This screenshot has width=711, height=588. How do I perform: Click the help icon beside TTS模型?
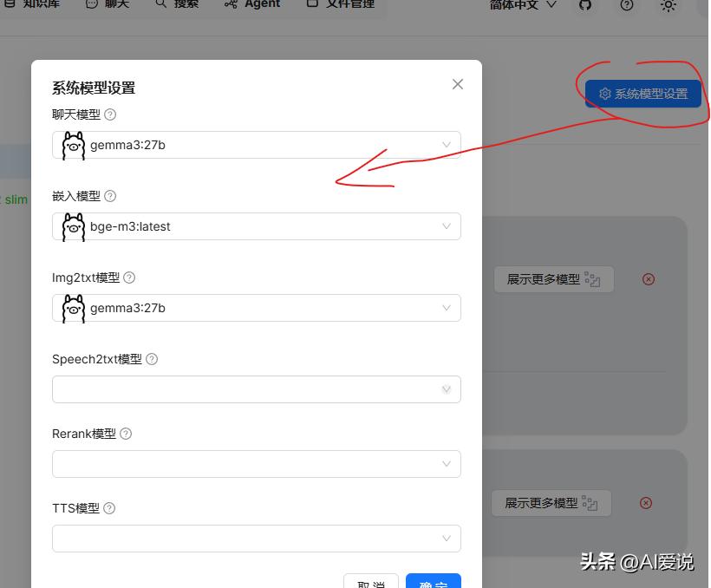109,508
